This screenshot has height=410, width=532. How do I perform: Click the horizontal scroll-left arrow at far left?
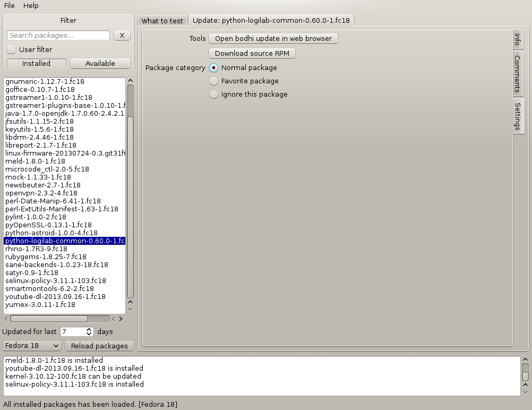click(x=6, y=319)
